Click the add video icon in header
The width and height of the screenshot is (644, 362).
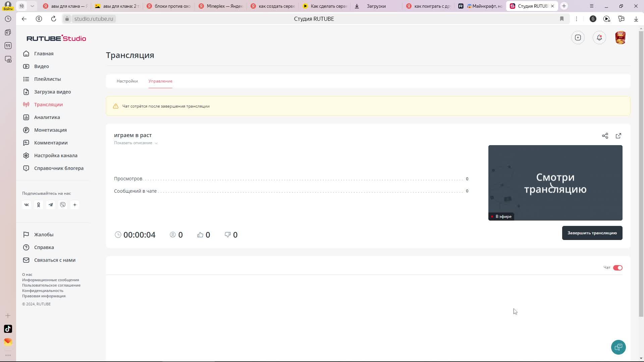(x=578, y=38)
